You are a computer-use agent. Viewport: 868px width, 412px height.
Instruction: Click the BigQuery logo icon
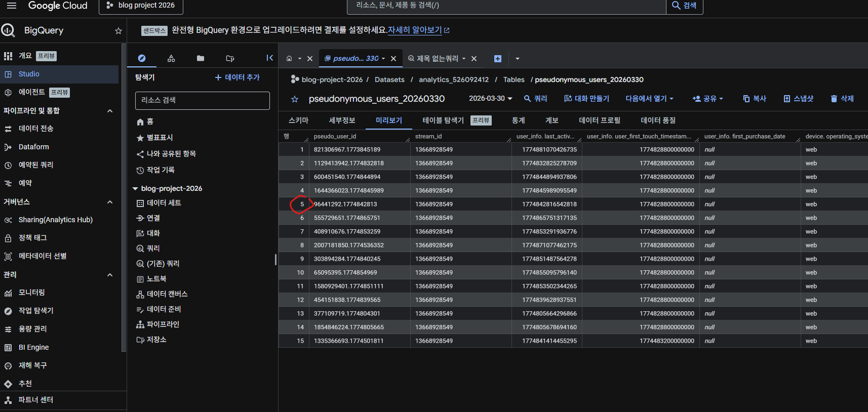(8, 30)
